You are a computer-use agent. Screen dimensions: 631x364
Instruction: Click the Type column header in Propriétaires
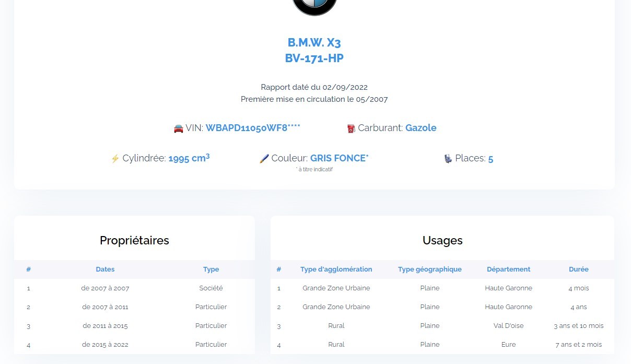coord(211,269)
